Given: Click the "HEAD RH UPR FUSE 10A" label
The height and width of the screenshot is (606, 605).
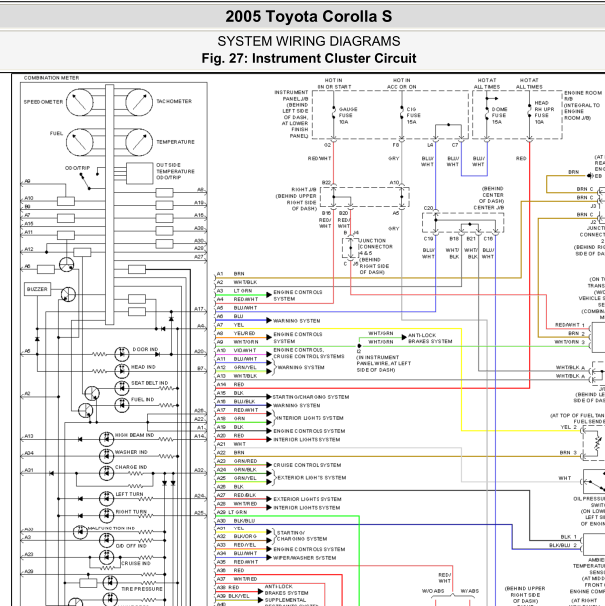Looking at the screenshot, I should point(544,112).
